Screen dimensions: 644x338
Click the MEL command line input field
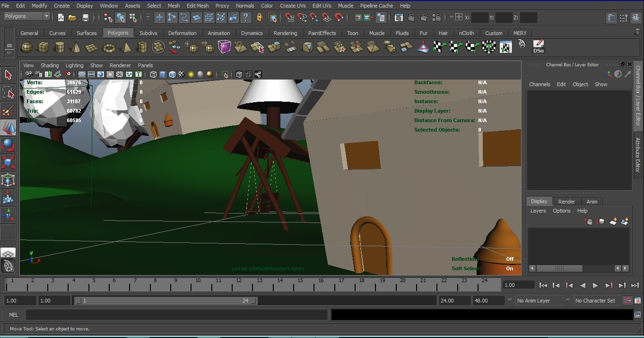pos(176,315)
